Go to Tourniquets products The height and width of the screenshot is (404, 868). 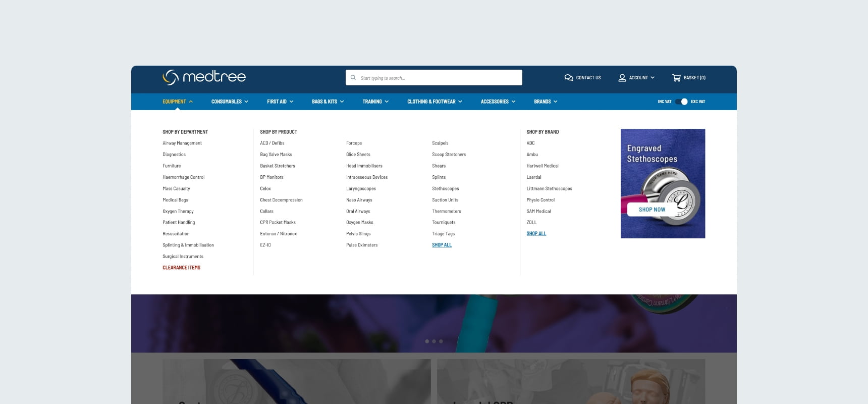tap(444, 222)
